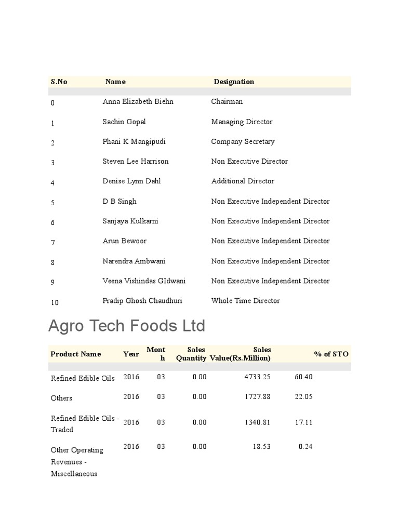This screenshot has height=532, width=399.
Task: Click on Sanjaya Kulkarni's name
Action: click(130, 221)
